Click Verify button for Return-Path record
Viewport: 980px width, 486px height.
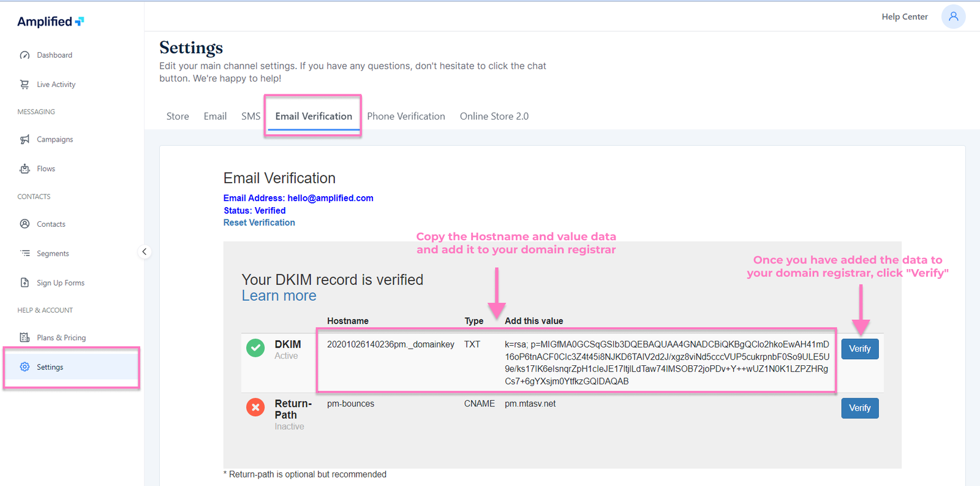859,408
